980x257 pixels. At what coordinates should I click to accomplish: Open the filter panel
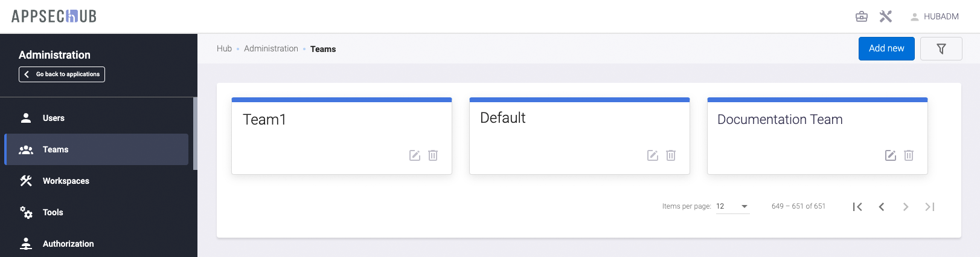pyautogui.click(x=941, y=49)
